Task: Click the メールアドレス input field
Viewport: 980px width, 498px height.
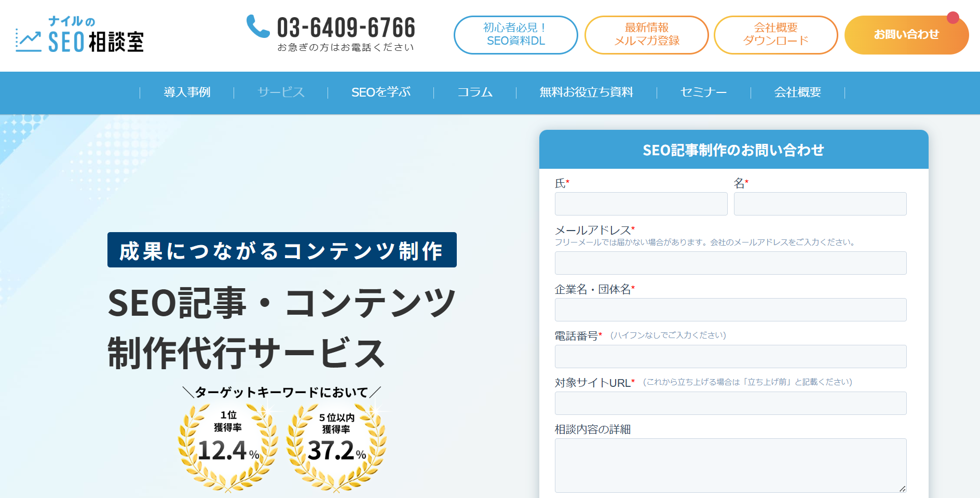Action: point(730,263)
